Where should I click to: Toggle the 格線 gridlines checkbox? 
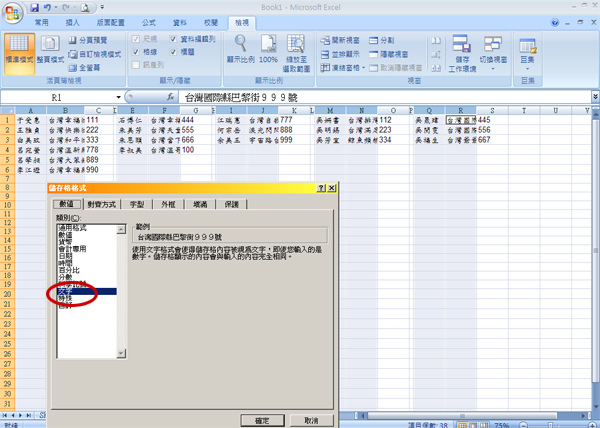click(136, 52)
